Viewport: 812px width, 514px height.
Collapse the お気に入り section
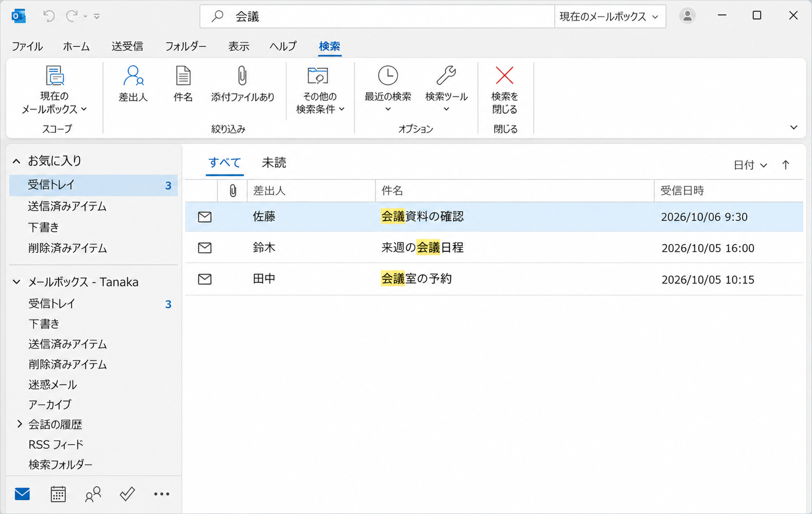coord(16,161)
